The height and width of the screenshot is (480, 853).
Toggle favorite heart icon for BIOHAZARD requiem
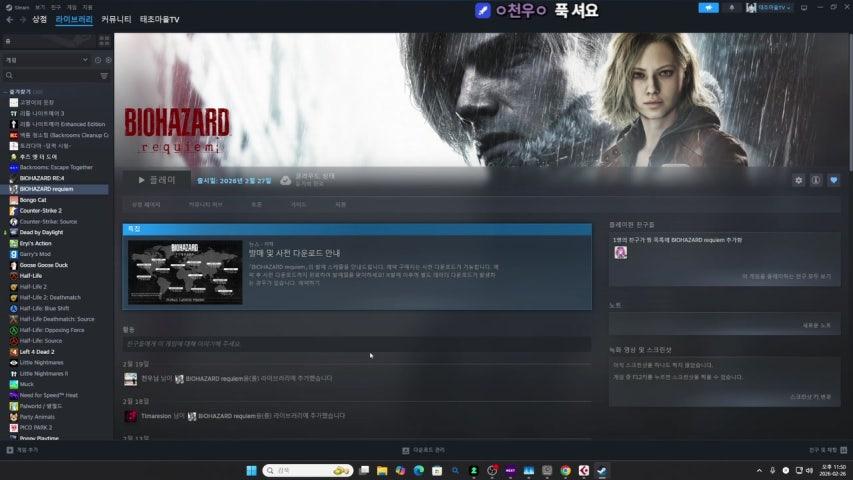833,180
